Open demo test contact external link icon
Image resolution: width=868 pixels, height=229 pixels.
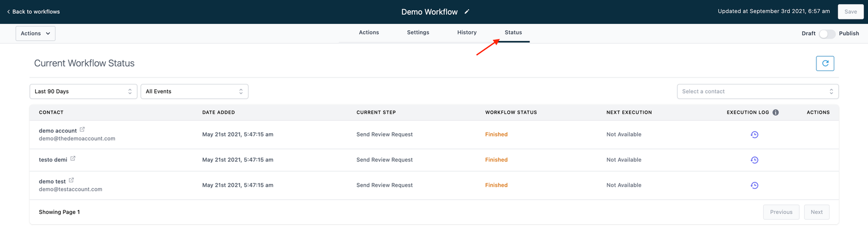point(71,180)
